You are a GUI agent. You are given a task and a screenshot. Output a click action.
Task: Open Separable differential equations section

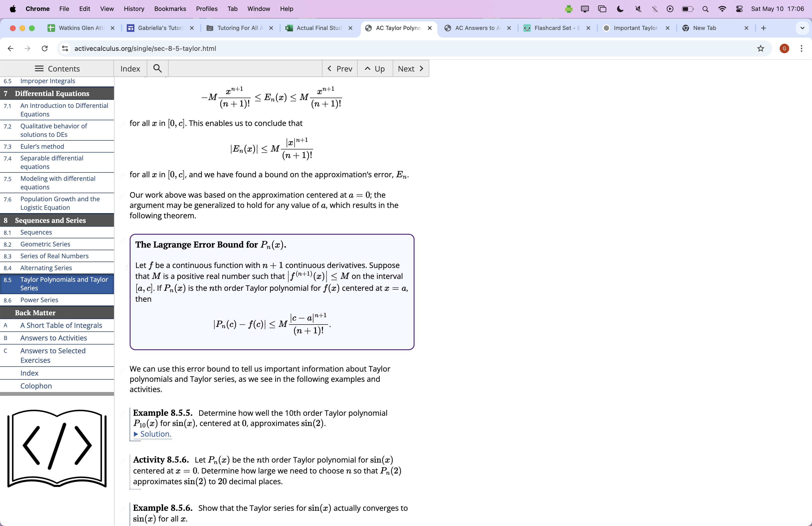52,163
